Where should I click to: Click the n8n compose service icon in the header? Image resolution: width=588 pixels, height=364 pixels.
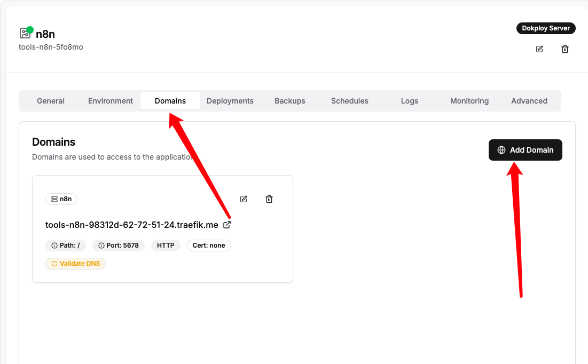coord(25,33)
